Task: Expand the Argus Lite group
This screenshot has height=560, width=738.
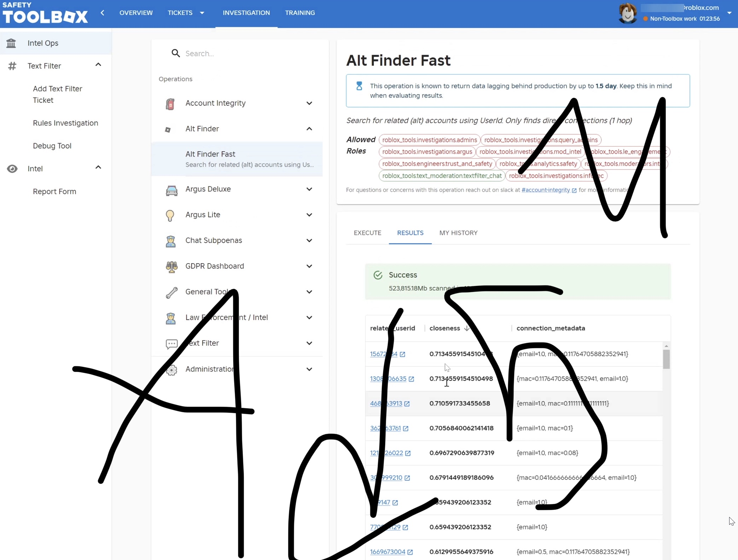Action: 309,215
